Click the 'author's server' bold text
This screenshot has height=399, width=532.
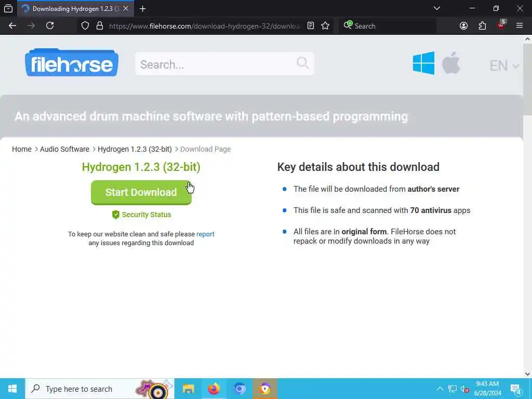[433, 189]
